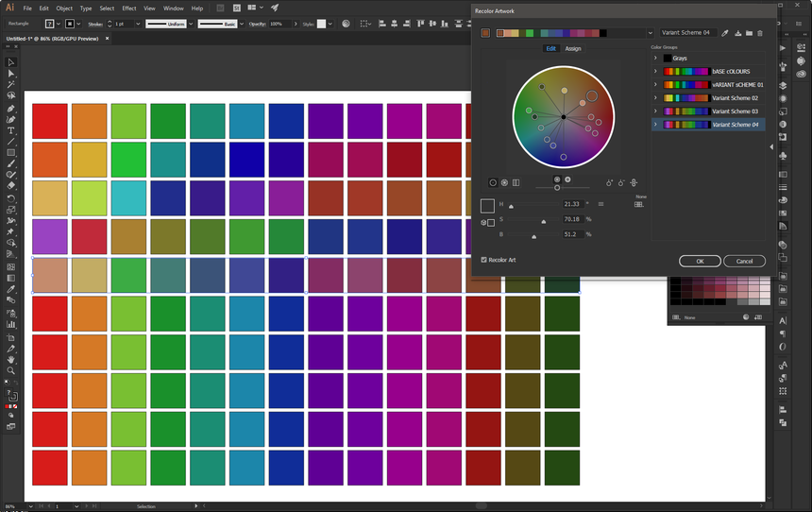Expand the Variant Scheme 02 color group
The width and height of the screenshot is (812, 512).
pyautogui.click(x=655, y=98)
